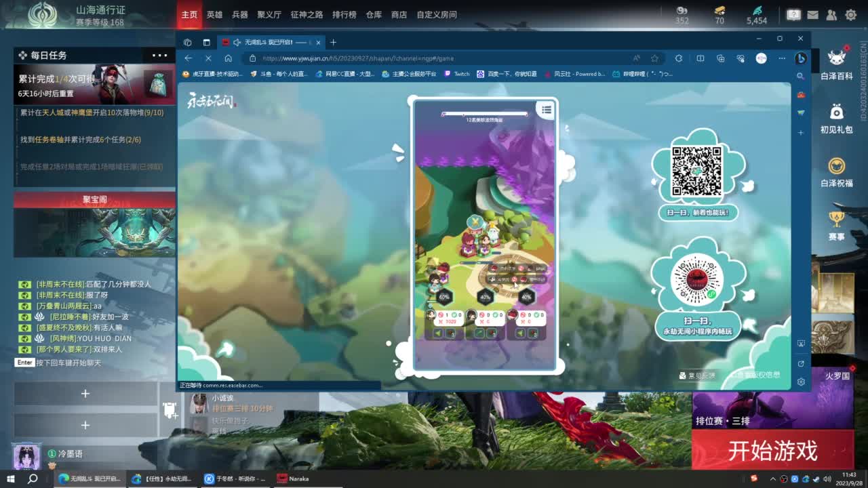Open Windows taskbar search

pos(33,479)
